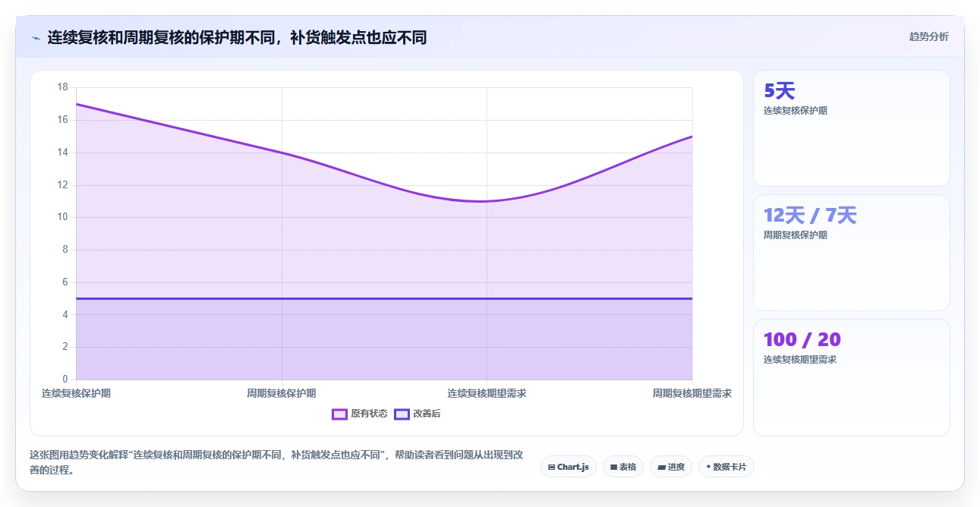Open the 100 / 20 card
The height and width of the screenshot is (507, 980).
(x=851, y=377)
